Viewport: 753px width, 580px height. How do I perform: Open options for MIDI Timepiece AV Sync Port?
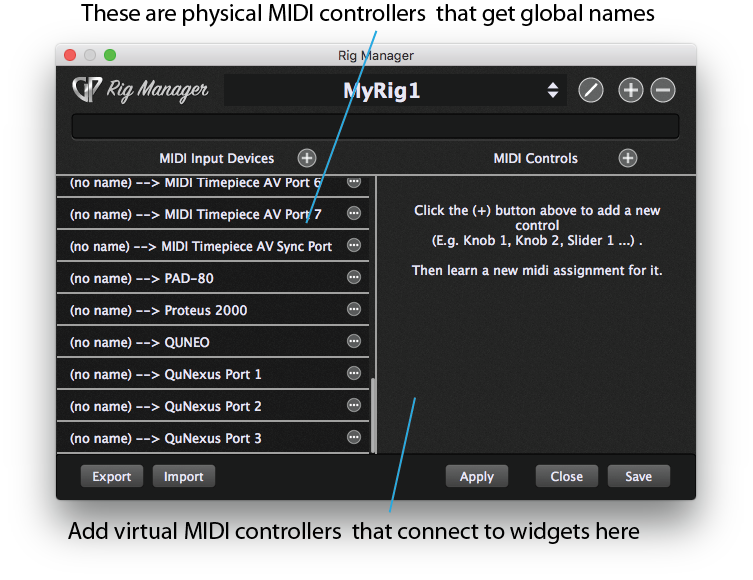(354, 245)
